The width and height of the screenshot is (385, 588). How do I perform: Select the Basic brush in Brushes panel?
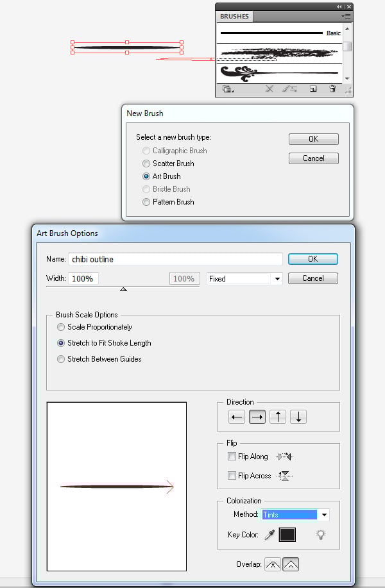[280, 33]
